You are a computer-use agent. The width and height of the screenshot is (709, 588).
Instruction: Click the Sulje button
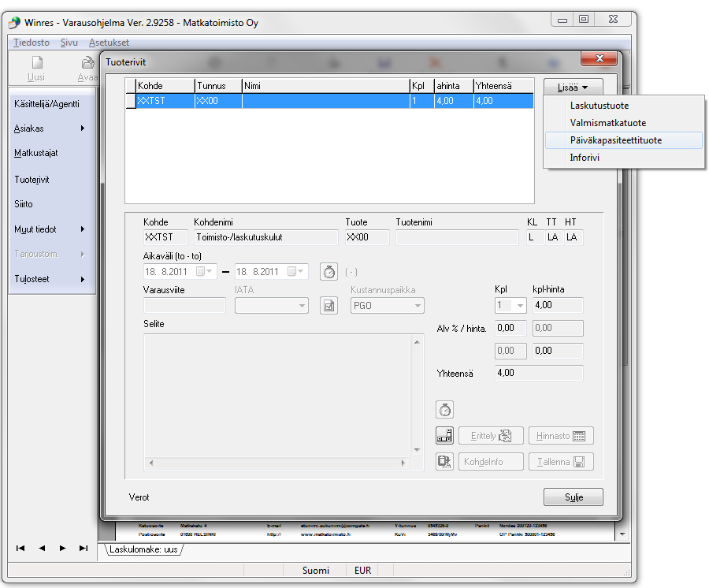click(x=574, y=497)
